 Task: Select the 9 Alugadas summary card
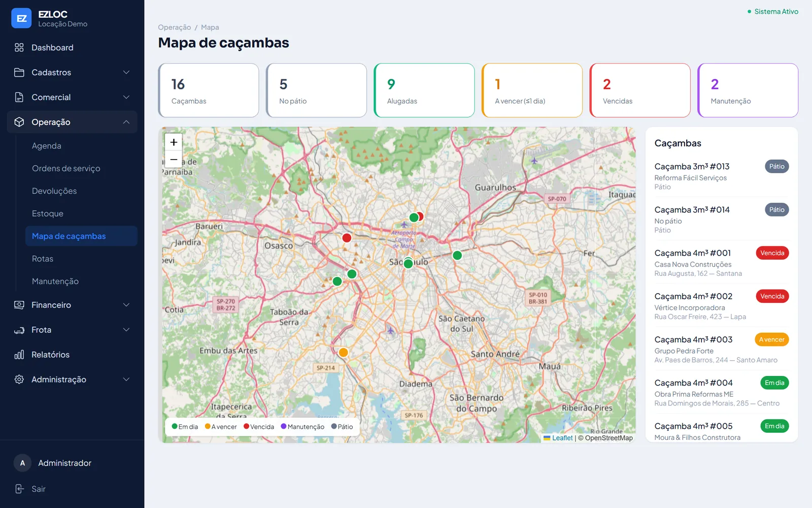[x=424, y=90]
